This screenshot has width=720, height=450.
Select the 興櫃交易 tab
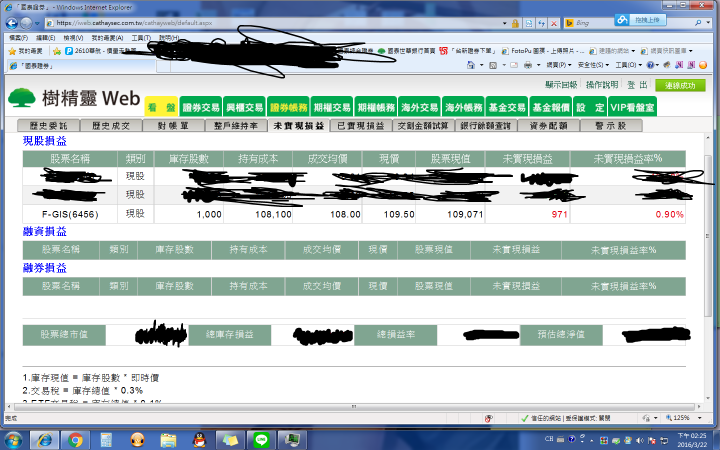(x=244, y=107)
